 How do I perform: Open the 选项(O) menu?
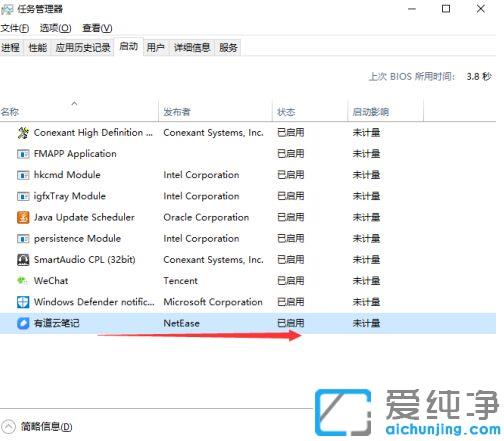point(56,28)
